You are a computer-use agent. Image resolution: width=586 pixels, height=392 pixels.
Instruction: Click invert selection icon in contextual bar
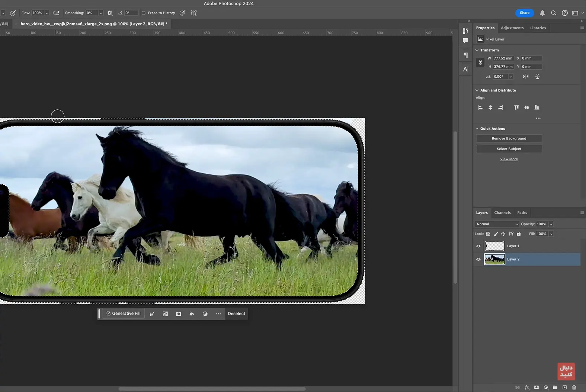point(165,314)
